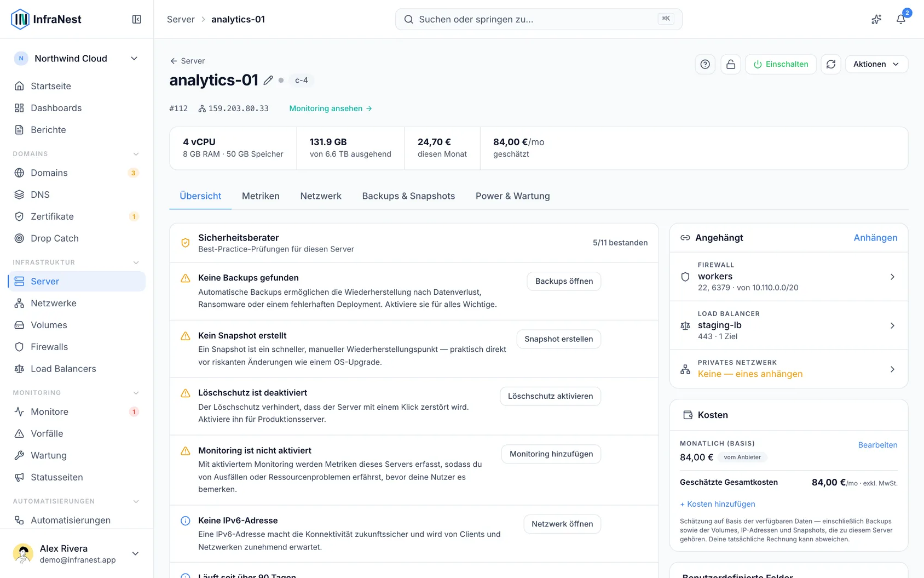Switch to Backups & Snapshots tab
924x578 pixels.
click(x=408, y=196)
